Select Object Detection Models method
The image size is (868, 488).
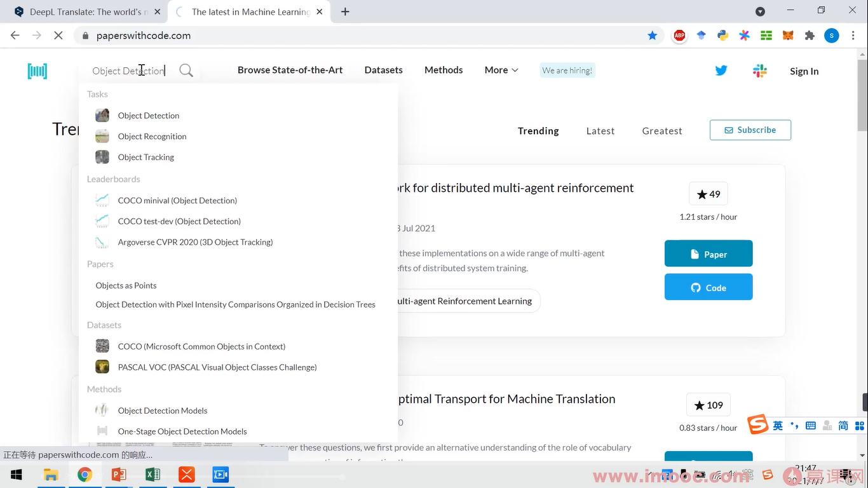pos(163,411)
